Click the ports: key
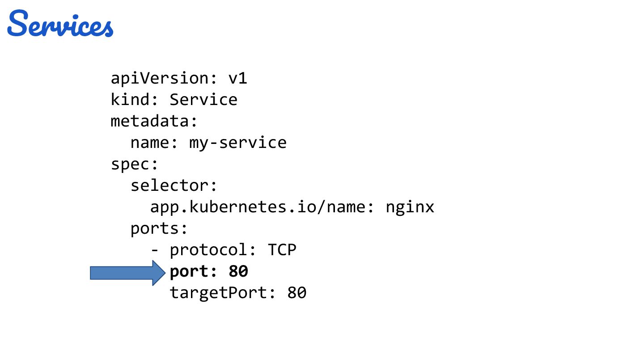 pyautogui.click(x=159, y=228)
